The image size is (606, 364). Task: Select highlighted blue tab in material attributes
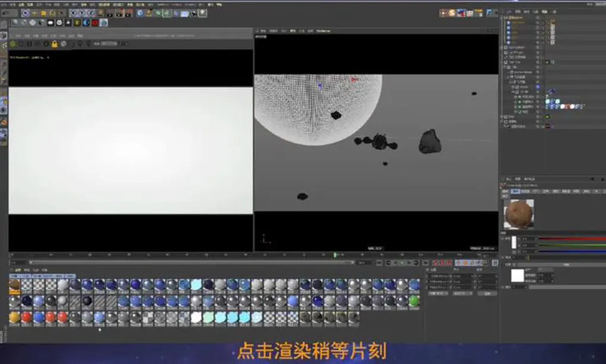click(515, 191)
